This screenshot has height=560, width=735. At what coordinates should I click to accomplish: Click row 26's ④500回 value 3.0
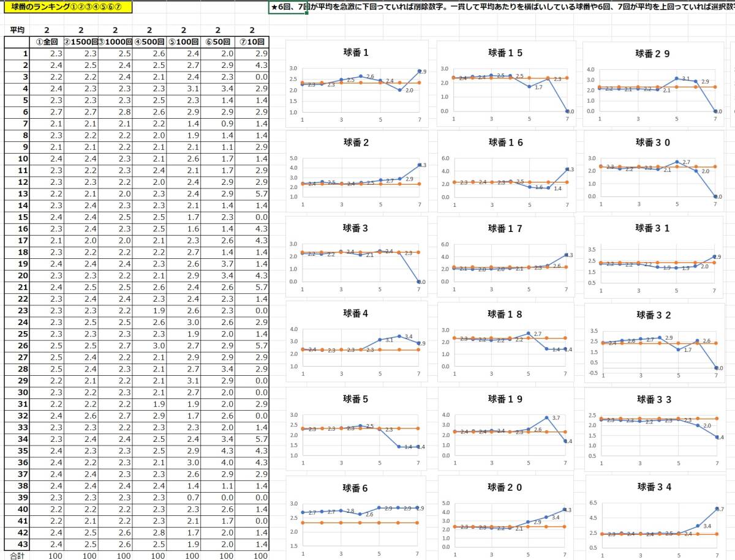(149, 346)
